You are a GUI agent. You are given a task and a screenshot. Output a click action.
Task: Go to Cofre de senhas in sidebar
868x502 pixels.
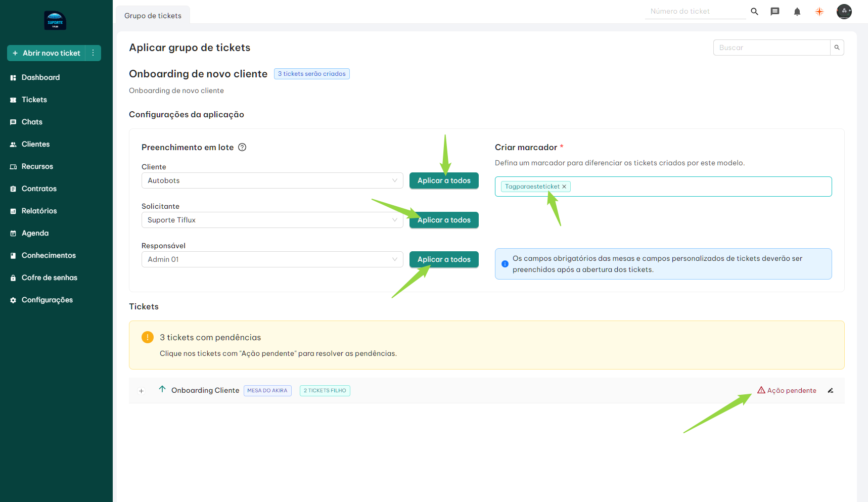[49, 278]
